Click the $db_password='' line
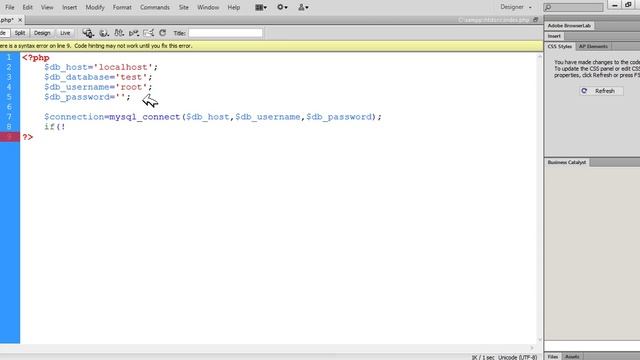Image resolution: width=640 pixels, height=360 pixels. tap(87, 97)
